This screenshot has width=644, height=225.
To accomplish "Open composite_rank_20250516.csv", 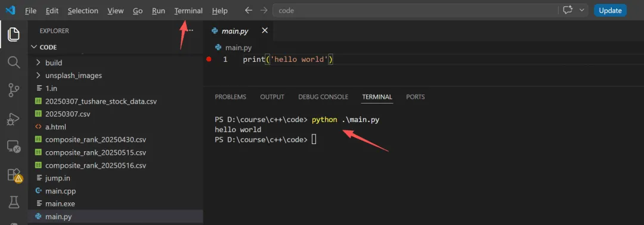I will click(x=116, y=165).
